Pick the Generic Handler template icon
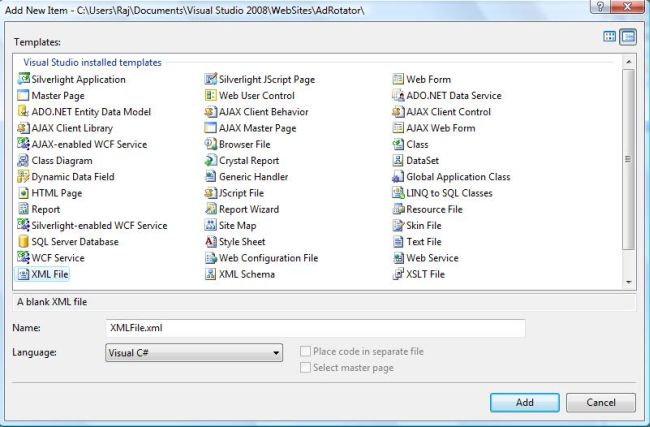The height and width of the screenshot is (427, 650). click(211, 176)
